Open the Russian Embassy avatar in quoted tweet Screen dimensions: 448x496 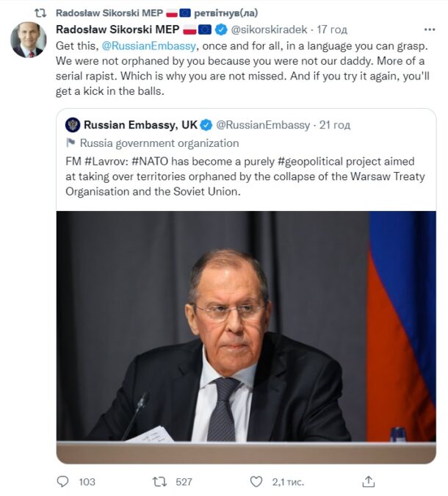72,125
